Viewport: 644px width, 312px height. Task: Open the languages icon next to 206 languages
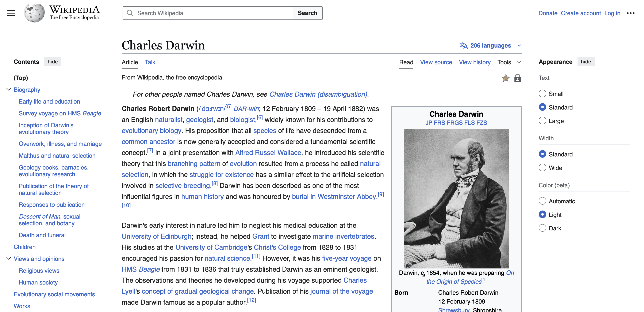point(464,45)
